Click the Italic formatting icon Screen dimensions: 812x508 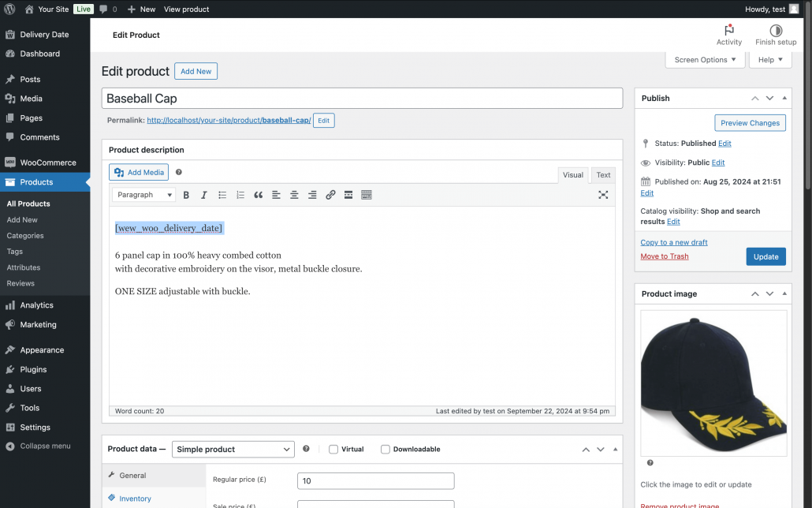click(x=204, y=195)
